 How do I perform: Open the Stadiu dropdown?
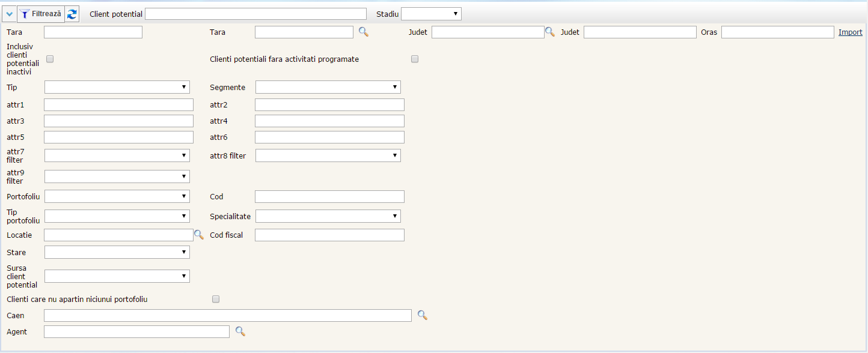(x=431, y=14)
